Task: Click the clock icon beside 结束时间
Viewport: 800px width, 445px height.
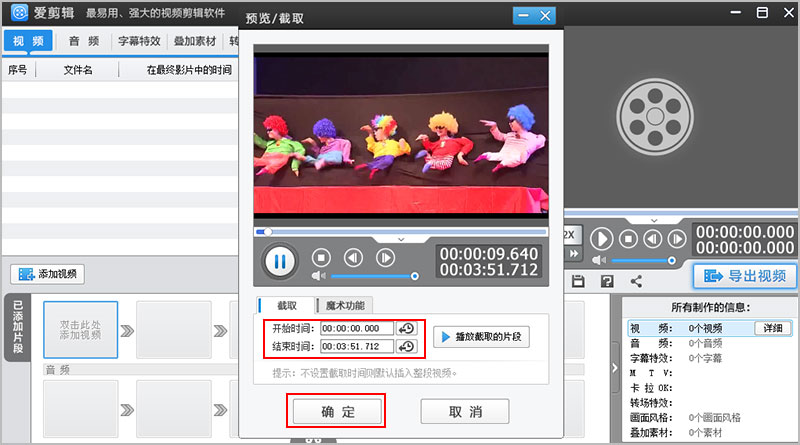Action: point(406,347)
